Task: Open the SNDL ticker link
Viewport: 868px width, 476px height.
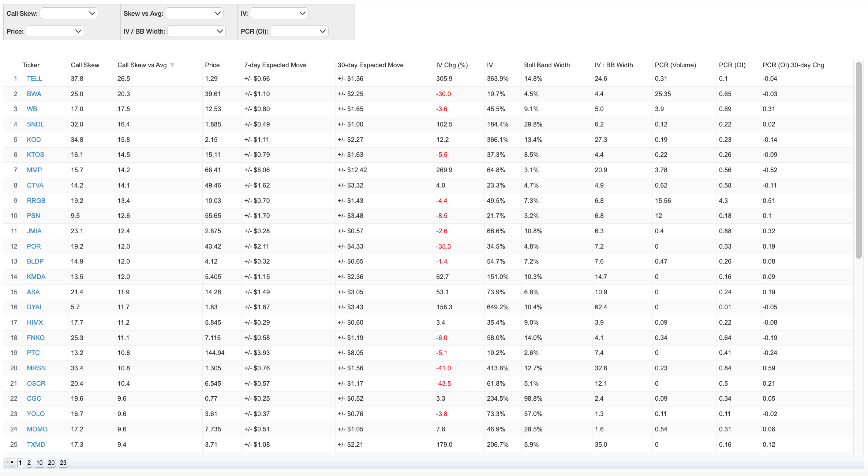Action: tap(35, 124)
